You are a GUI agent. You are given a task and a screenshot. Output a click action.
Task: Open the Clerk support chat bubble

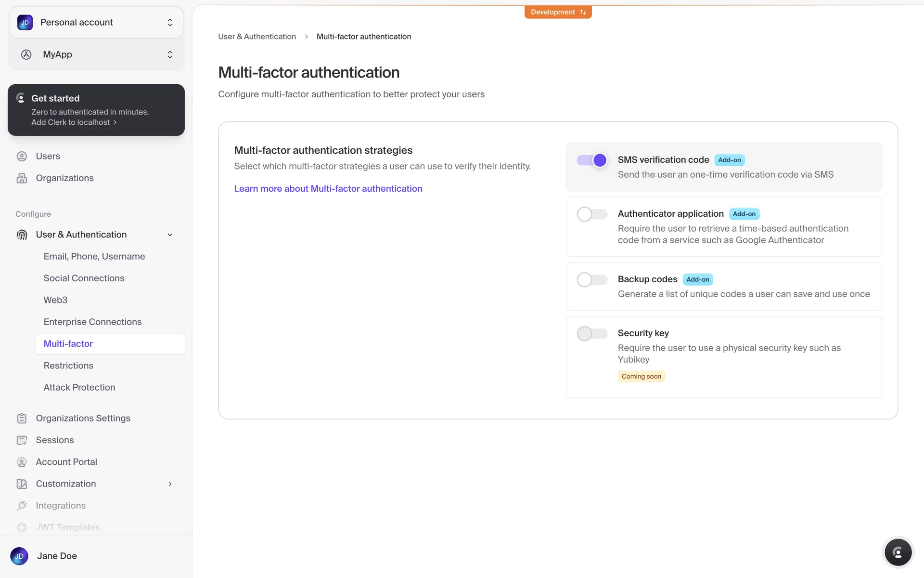pos(898,552)
